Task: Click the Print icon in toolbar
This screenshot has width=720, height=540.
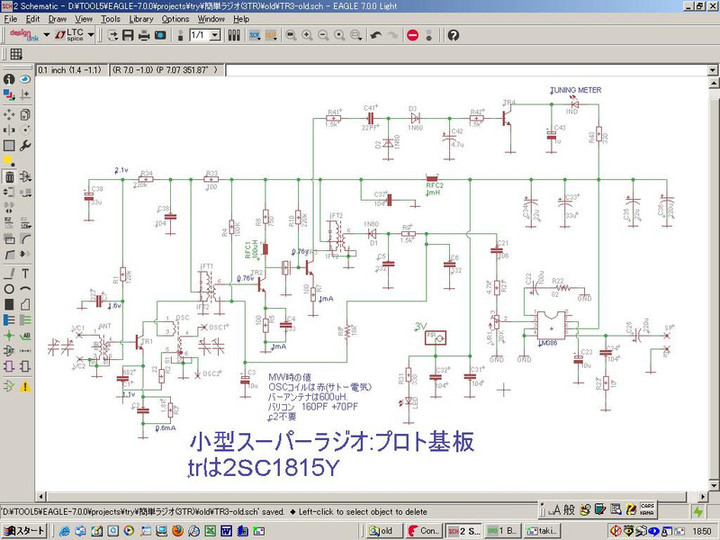Action: click(x=144, y=35)
